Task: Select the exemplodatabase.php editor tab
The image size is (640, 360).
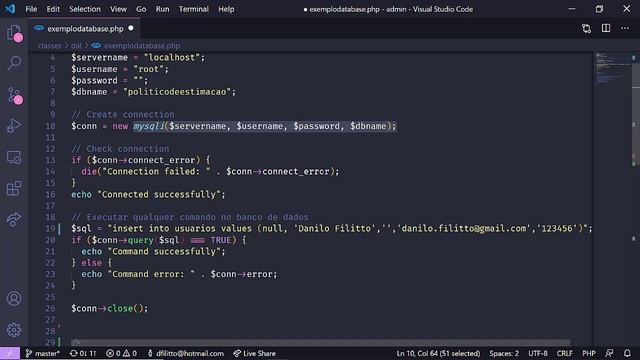Action: 84,29
